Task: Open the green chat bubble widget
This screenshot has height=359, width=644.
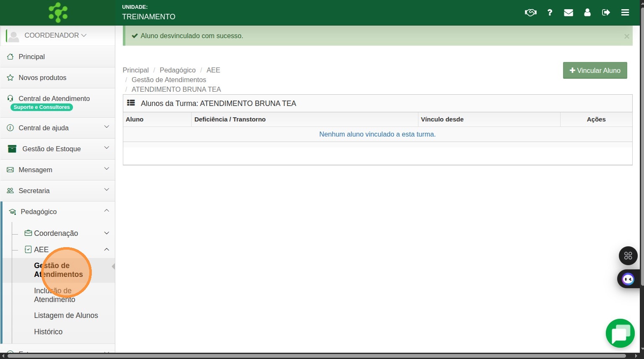Action: (620, 333)
